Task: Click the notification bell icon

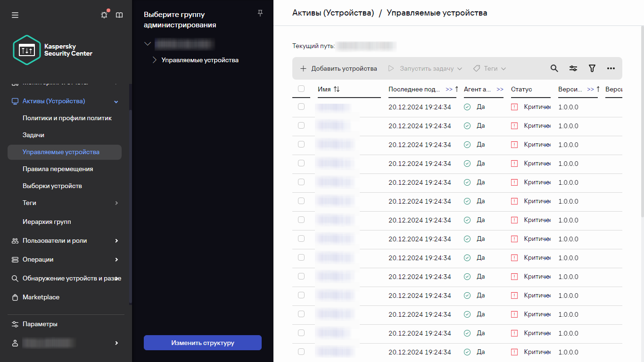Action: pyautogui.click(x=104, y=15)
